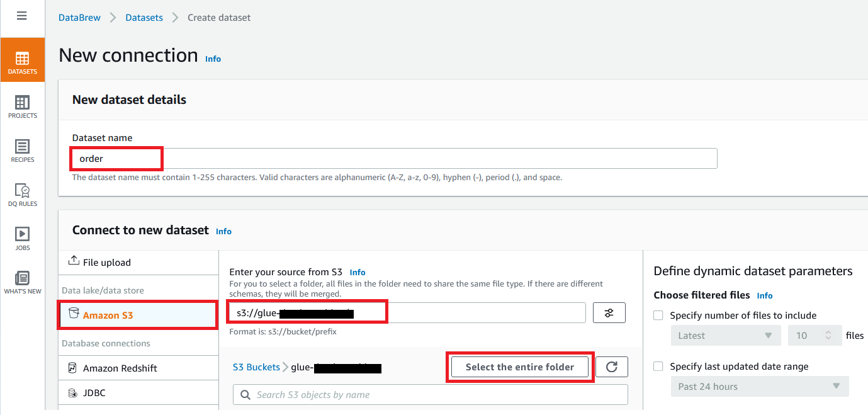The image size is (868, 415).
Task: Click the JDBC database icon
Action: (73, 393)
